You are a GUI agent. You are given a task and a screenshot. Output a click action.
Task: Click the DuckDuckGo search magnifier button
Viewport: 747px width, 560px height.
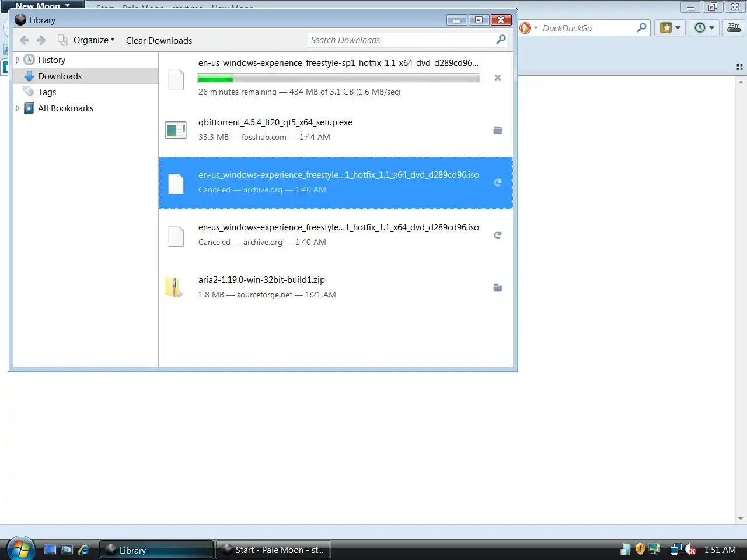click(641, 27)
